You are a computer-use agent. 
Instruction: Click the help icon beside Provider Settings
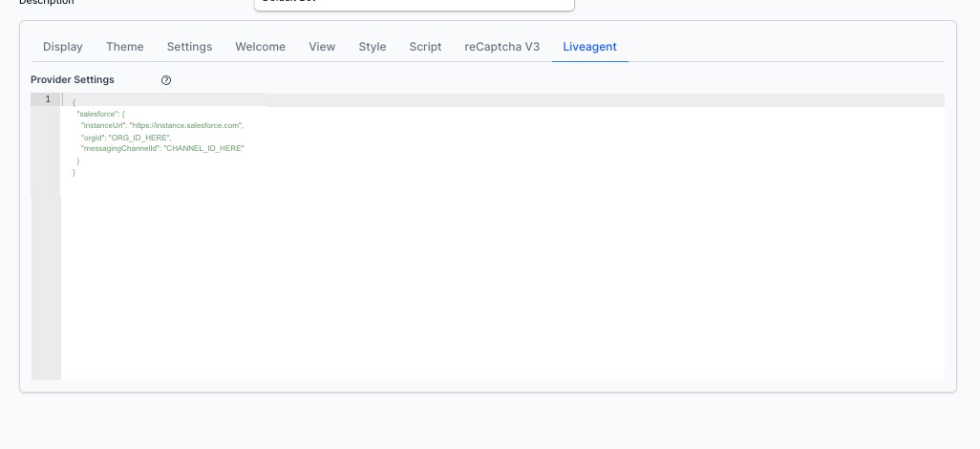pyautogui.click(x=166, y=80)
